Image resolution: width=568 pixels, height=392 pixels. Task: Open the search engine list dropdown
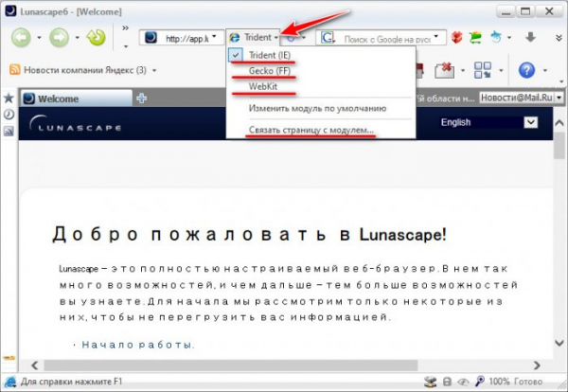click(436, 36)
